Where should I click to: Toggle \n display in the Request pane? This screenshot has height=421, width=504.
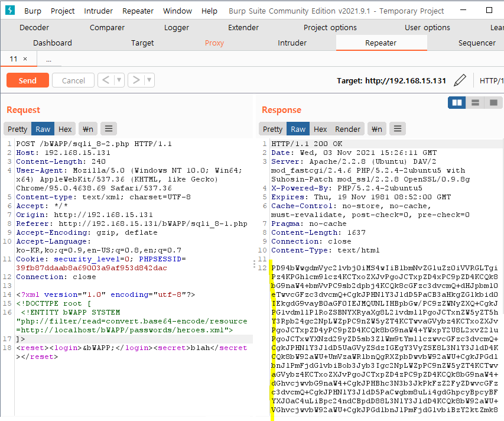pyautogui.click(x=88, y=129)
